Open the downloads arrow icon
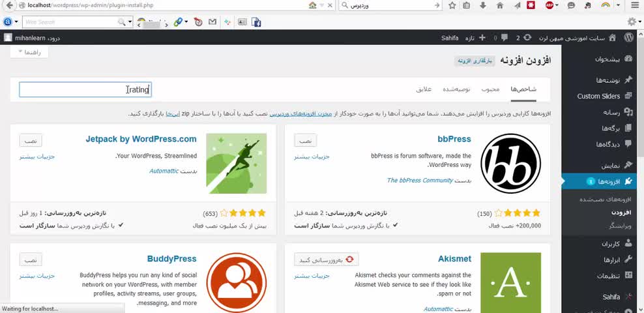The height and width of the screenshot is (313, 644). point(483,5)
